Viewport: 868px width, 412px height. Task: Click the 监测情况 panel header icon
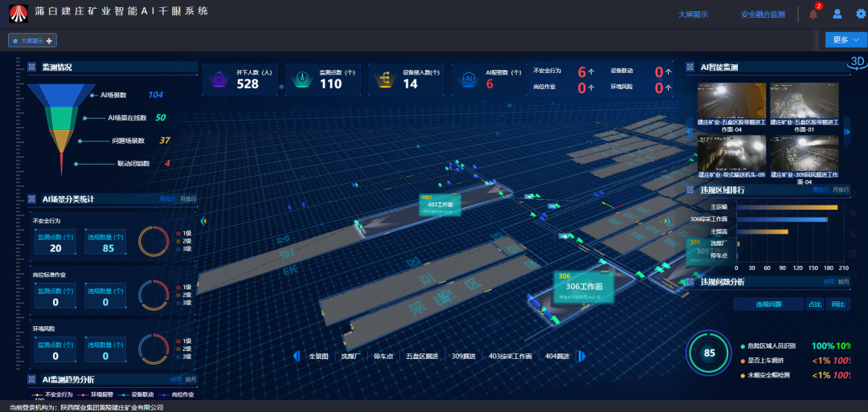point(31,67)
